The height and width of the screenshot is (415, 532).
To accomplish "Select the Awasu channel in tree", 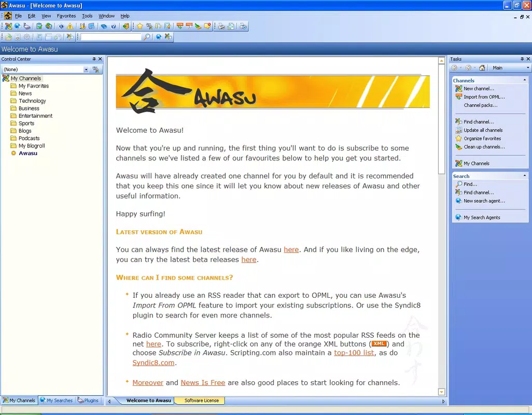I will 28,153.
